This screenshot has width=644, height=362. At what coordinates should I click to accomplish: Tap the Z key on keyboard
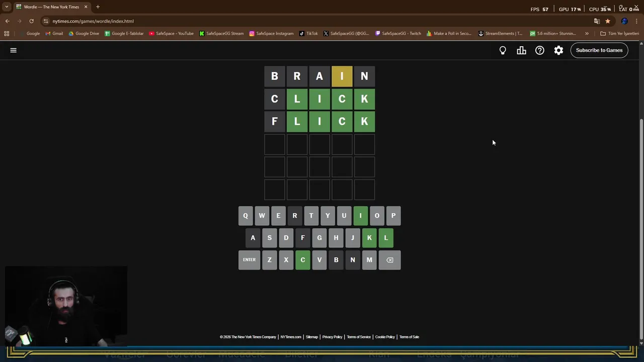click(270, 260)
